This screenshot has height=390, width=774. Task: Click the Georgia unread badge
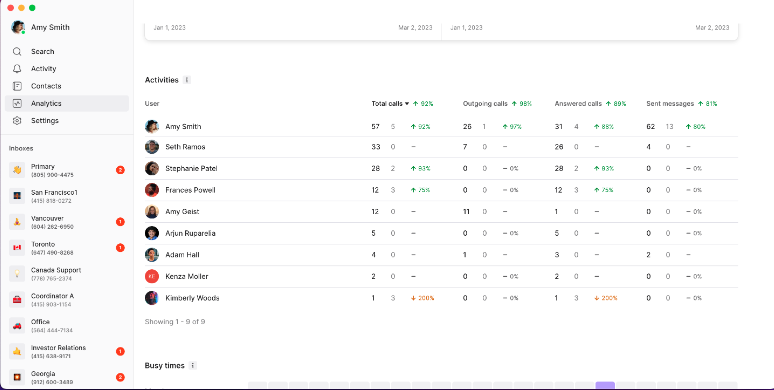coord(120,377)
